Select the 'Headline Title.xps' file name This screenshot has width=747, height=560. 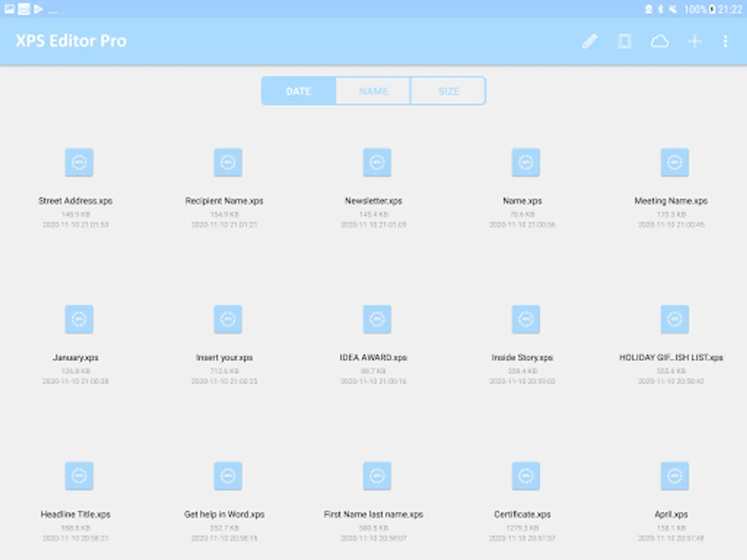point(75,515)
